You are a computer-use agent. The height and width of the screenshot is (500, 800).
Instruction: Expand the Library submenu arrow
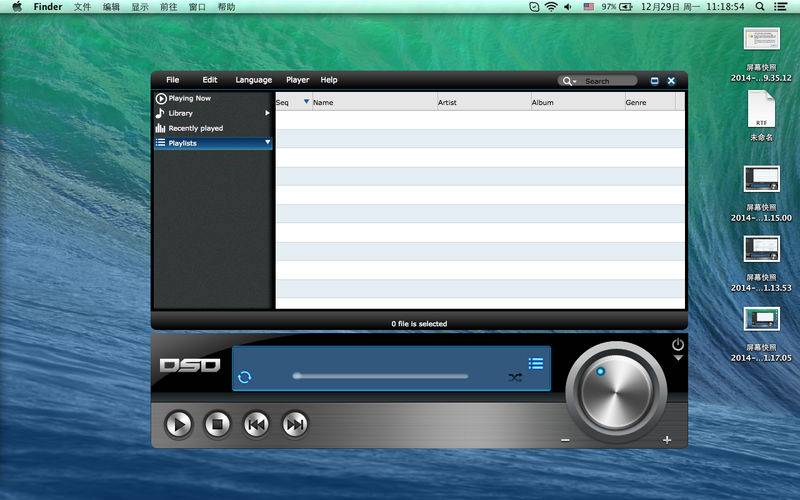coord(267,113)
